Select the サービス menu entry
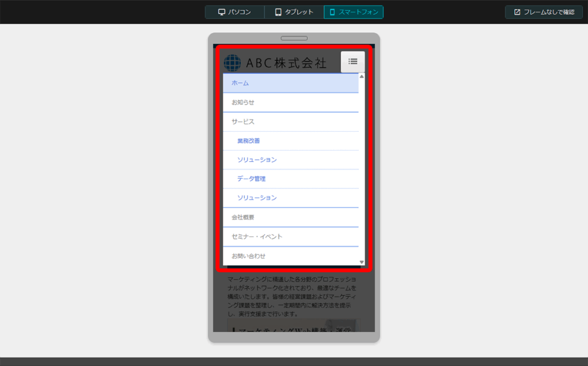The height and width of the screenshot is (366, 588). click(x=243, y=122)
